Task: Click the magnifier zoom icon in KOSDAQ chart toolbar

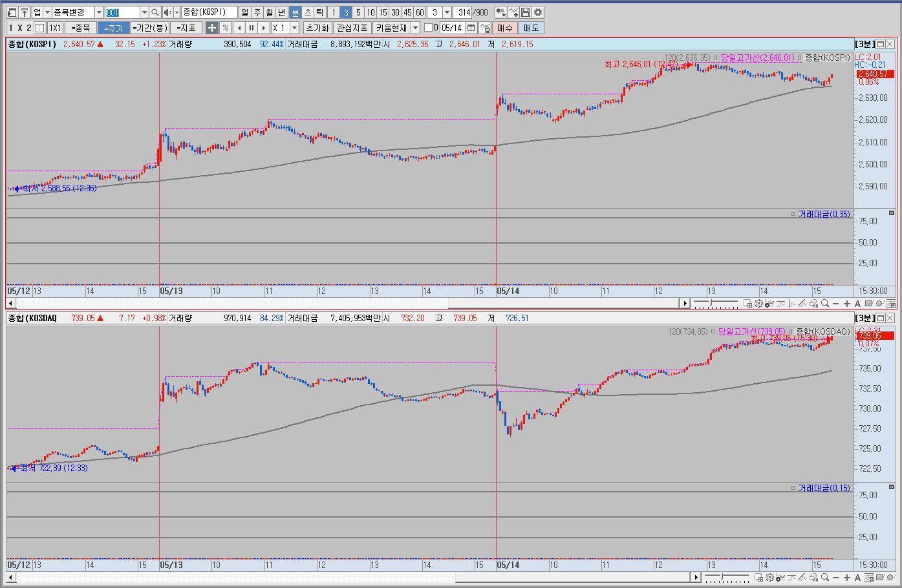Action: (x=825, y=577)
